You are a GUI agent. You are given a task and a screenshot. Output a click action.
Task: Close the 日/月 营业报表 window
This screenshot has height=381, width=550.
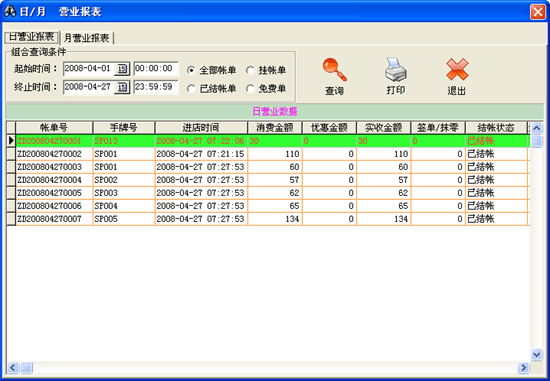tap(537, 12)
